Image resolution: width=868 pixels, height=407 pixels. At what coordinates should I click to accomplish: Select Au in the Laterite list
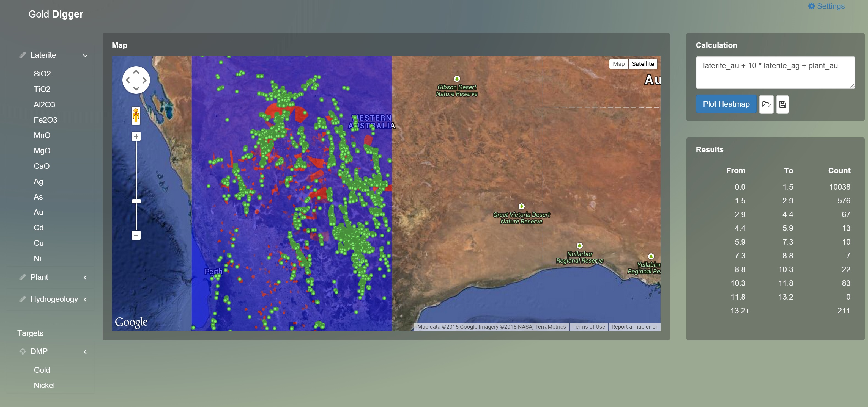39,212
